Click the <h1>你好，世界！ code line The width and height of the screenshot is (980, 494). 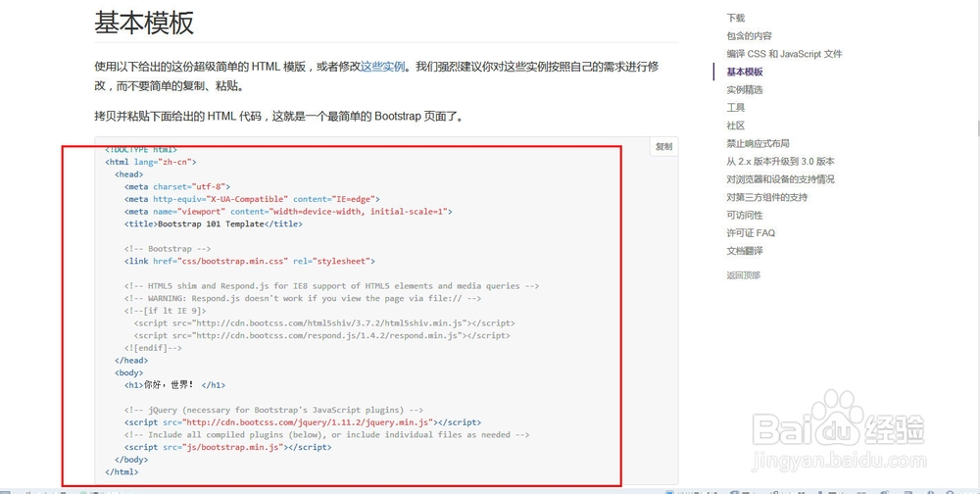pyautogui.click(x=175, y=385)
